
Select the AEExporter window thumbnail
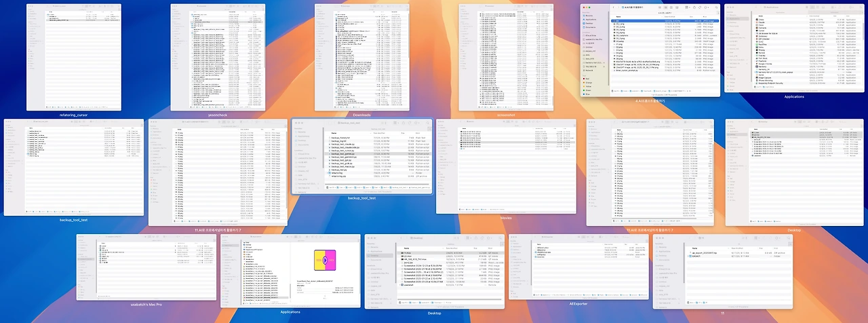578,267
